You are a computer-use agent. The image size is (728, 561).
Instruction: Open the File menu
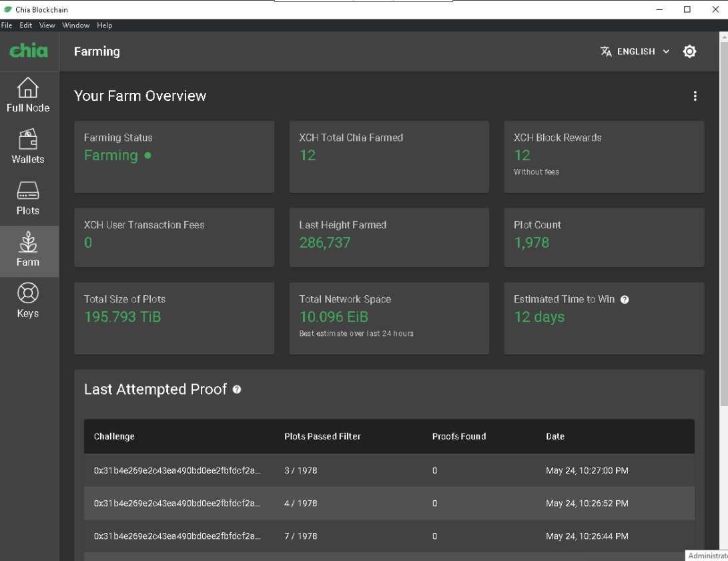[x=7, y=25]
